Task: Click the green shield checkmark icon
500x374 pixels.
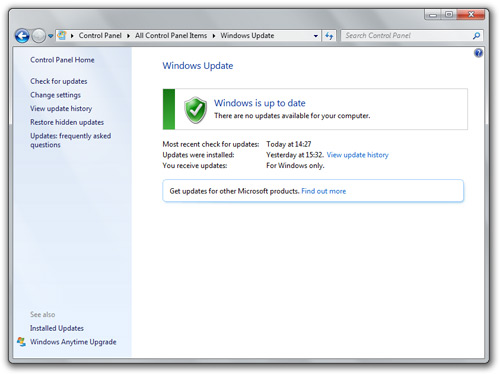Action: (x=195, y=110)
